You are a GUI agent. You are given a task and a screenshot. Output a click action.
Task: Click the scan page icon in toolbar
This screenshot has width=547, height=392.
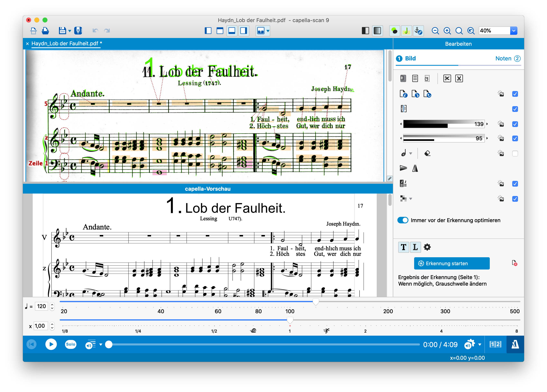34,31
